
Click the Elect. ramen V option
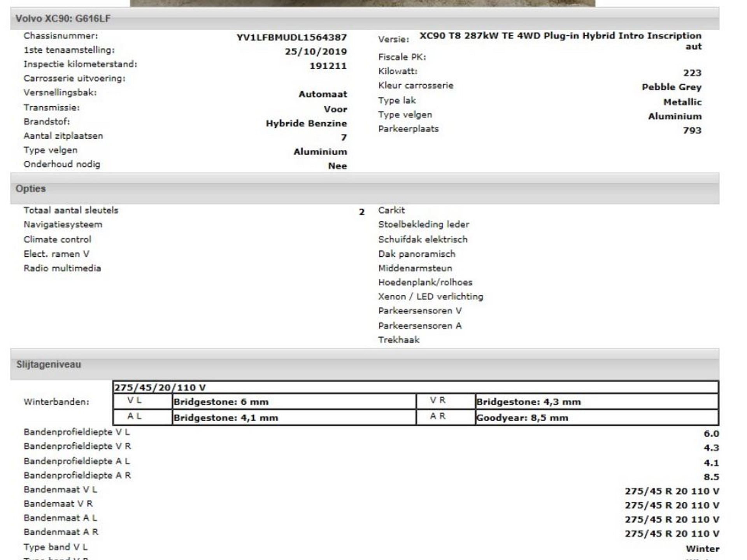pos(56,254)
